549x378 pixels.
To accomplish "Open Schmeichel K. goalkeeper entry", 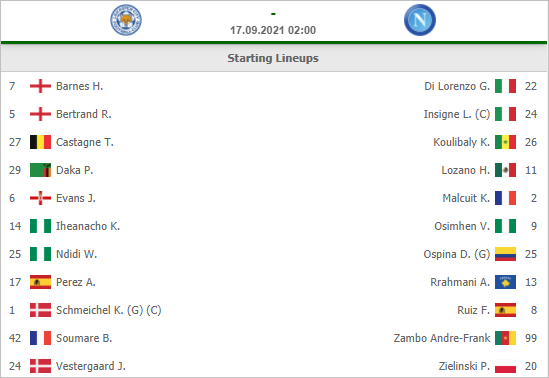I will pyautogui.click(x=109, y=310).
